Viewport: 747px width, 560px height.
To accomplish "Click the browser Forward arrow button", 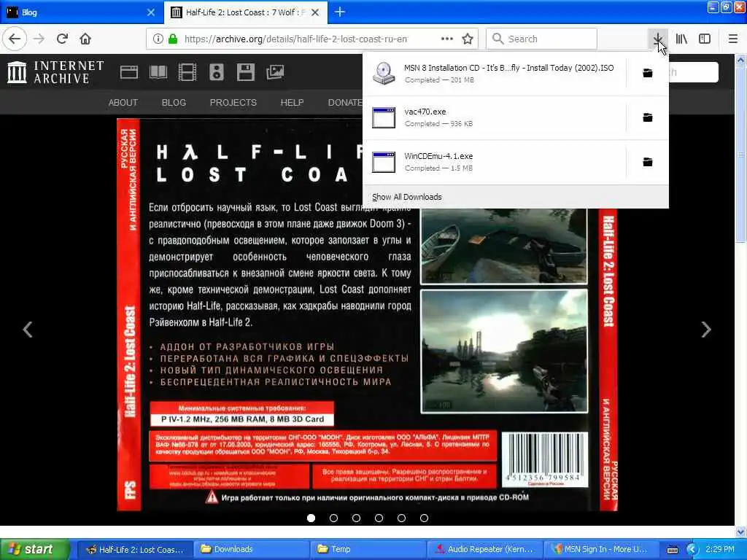I will pos(39,39).
